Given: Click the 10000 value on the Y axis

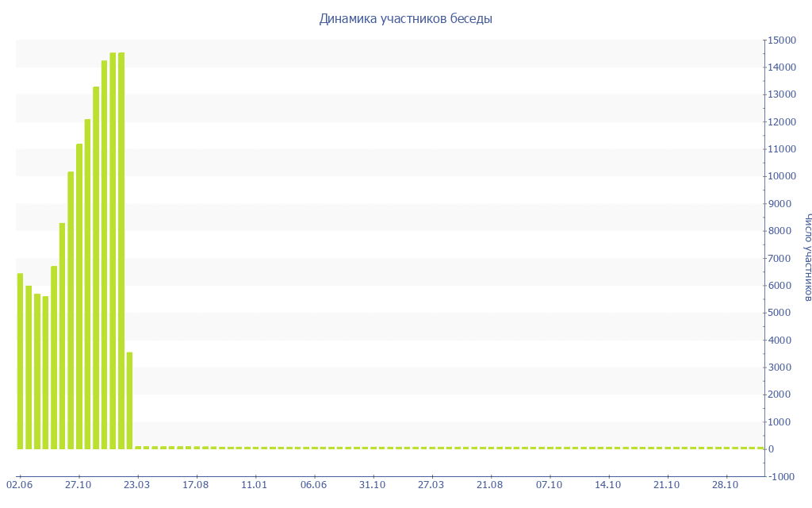Looking at the screenshot, I should coord(782,176).
